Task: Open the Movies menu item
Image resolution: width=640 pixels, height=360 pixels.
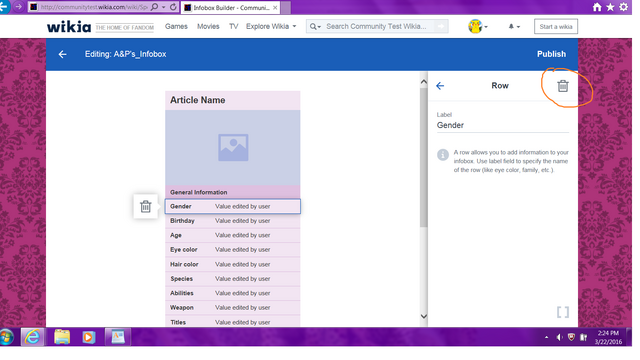Action: point(208,27)
